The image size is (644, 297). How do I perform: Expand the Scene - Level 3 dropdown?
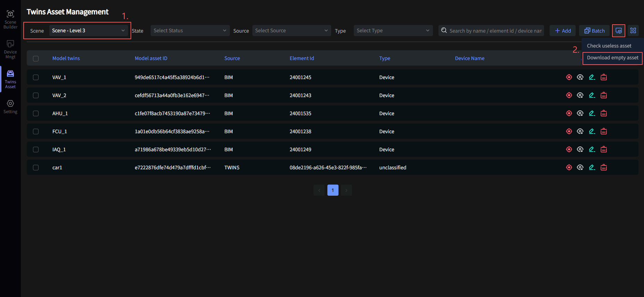88,31
